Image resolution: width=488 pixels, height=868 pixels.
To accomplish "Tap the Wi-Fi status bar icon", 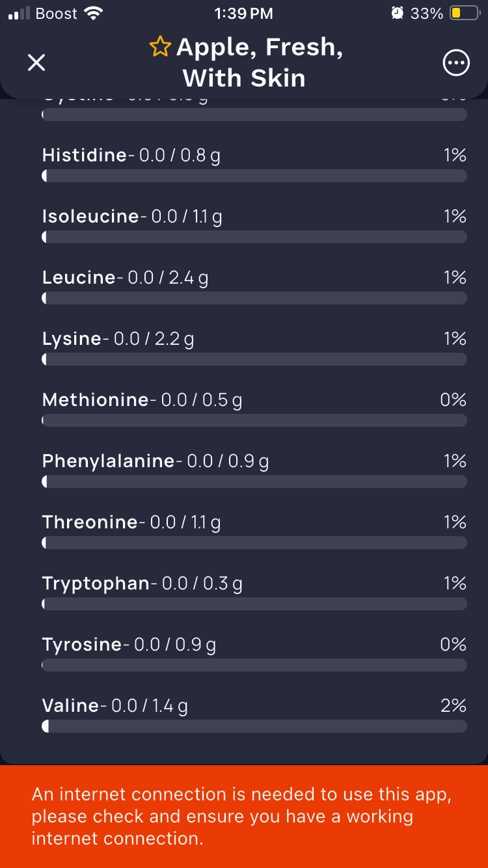I will (x=94, y=13).
